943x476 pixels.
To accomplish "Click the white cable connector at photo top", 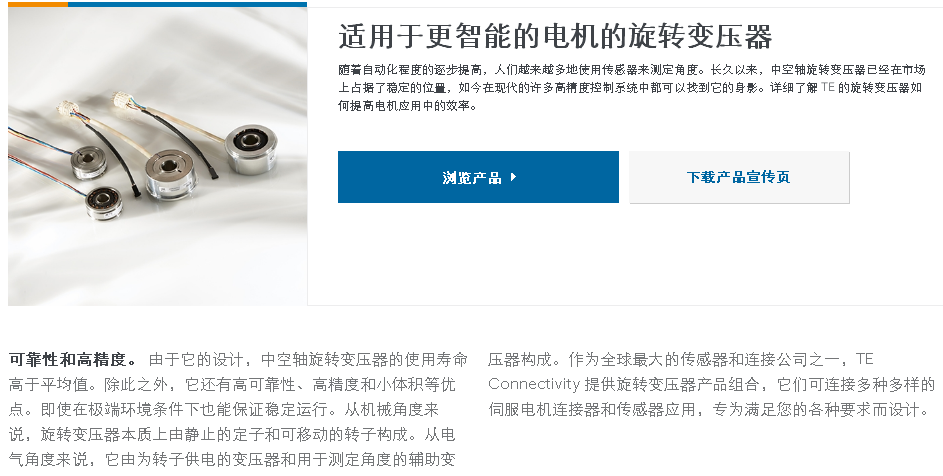I will (123, 98).
